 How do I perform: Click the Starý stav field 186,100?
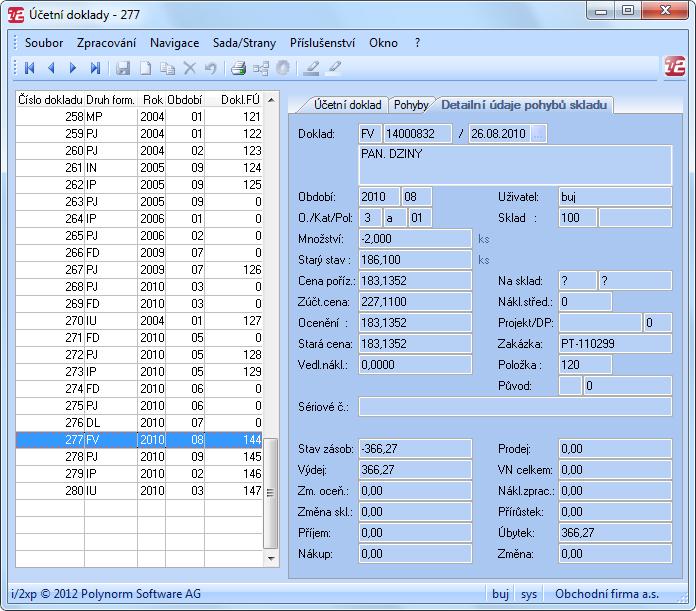point(415,260)
